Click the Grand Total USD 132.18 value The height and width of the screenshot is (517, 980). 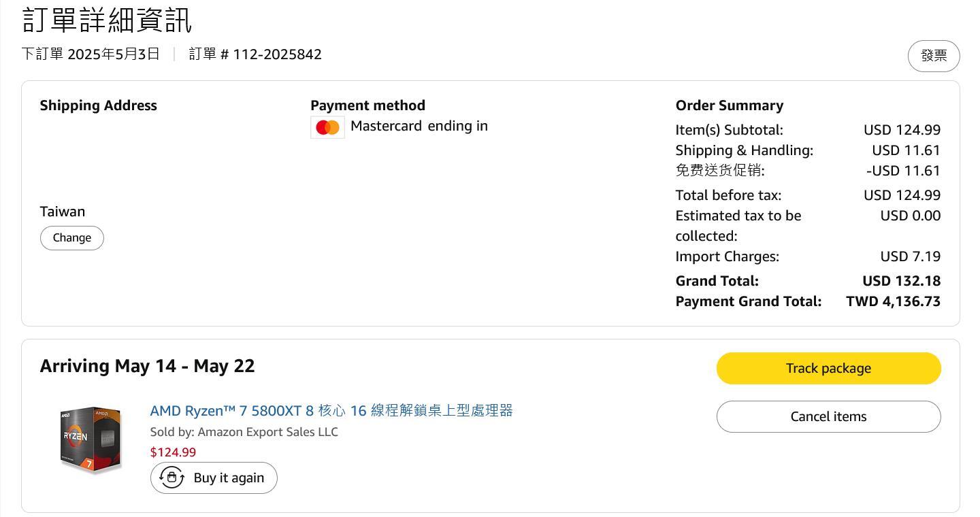point(901,281)
